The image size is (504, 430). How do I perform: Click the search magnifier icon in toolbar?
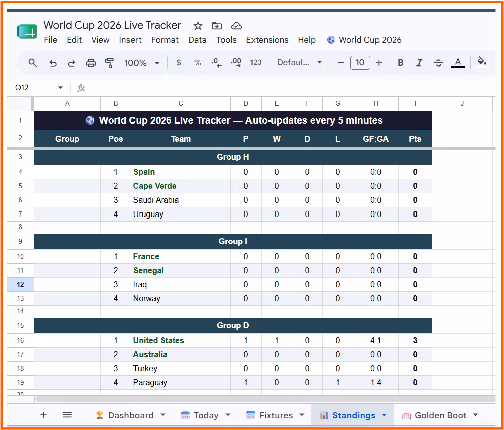click(32, 62)
